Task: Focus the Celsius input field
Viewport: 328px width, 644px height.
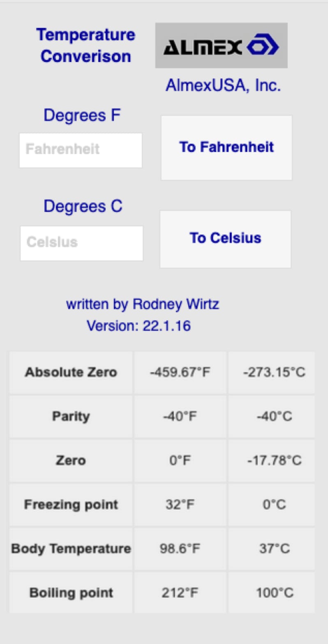Action: [x=81, y=243]
